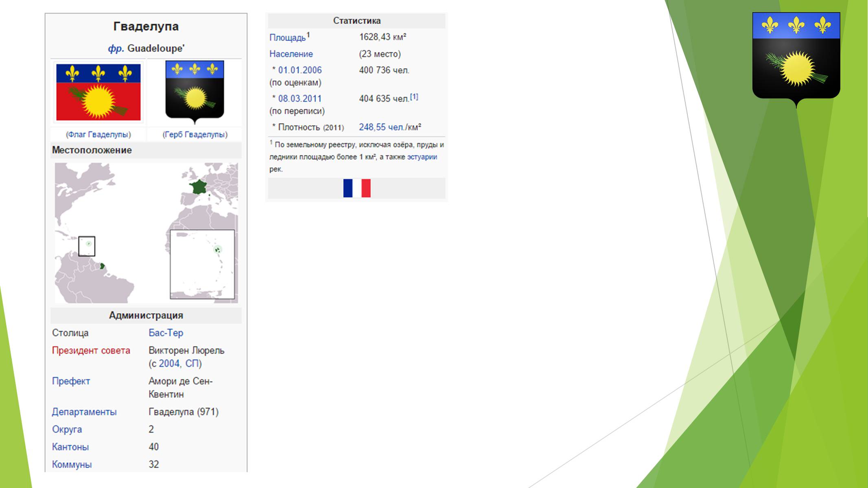The width and height of the screenshot is (868, 488).
Task: Click the Guadeloupe flag image
Action: pos(98,92)
